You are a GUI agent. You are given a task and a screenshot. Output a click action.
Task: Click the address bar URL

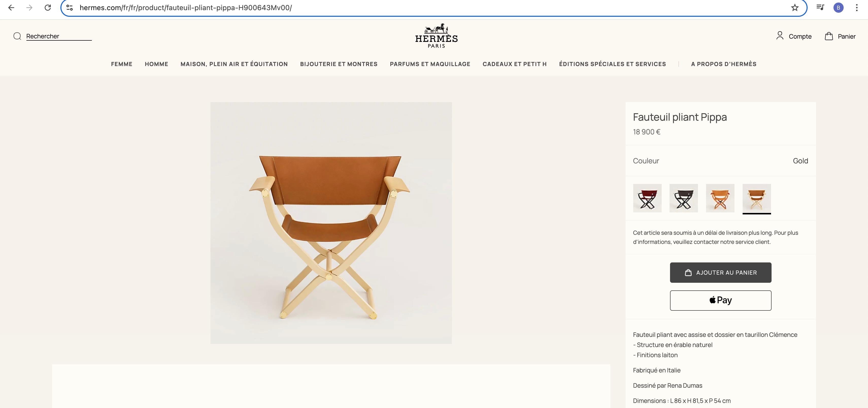click(x=186, y=7)
